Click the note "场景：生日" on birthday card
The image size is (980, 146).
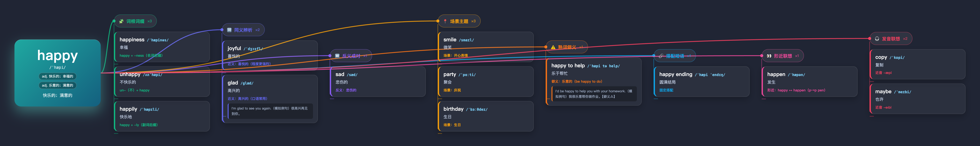pyautogui.click(x=452, y=125)
